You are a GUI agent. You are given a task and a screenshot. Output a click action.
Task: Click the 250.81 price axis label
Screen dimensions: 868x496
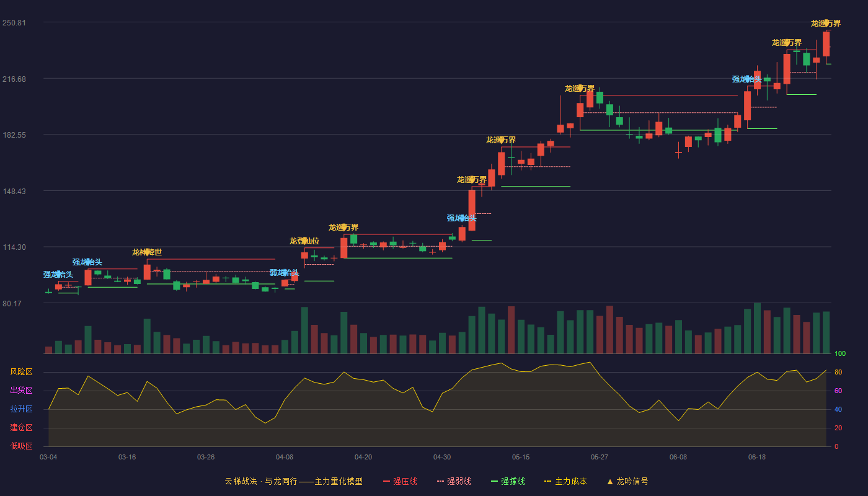click(x=14, y=23)
